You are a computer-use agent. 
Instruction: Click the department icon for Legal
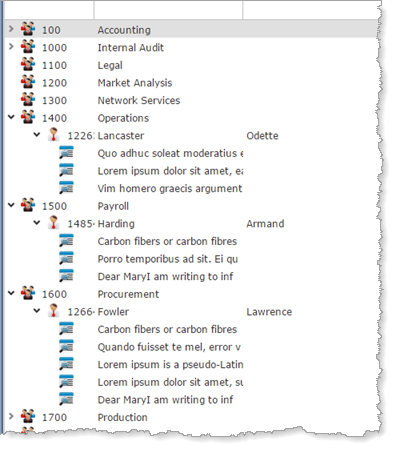tap(28, 64)
